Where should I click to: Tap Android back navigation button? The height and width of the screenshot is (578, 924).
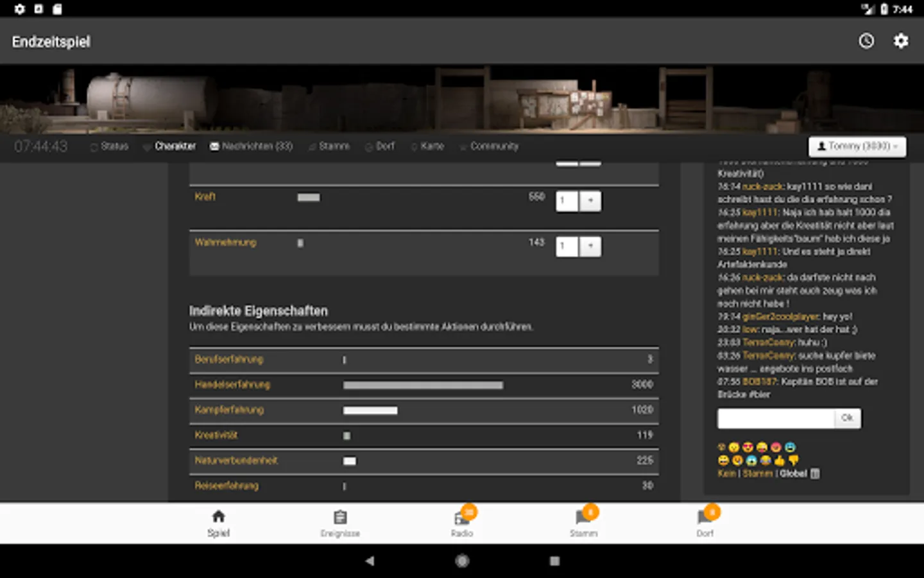point(370,561)
